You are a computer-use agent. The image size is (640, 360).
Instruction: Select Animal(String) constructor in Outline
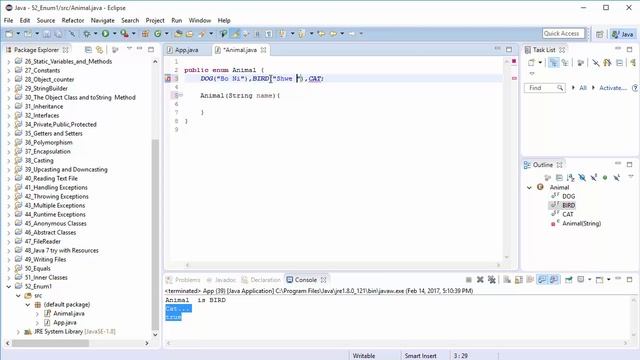[581, 223]
